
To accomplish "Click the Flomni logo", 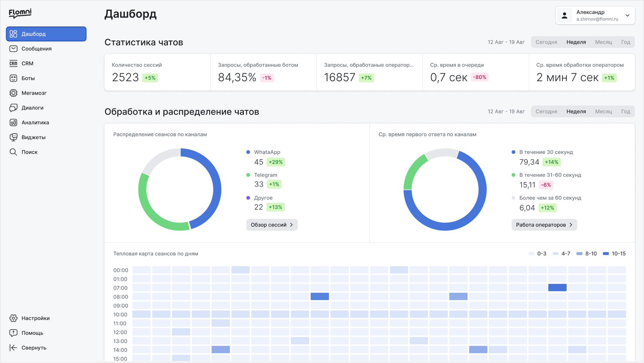I will click(20, 13).
